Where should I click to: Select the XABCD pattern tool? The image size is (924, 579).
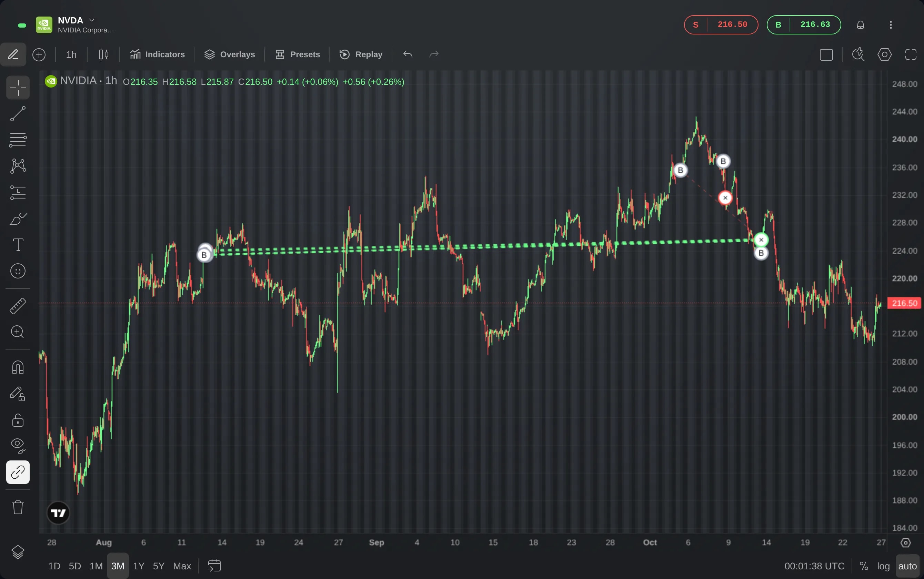tap(18, 166)
